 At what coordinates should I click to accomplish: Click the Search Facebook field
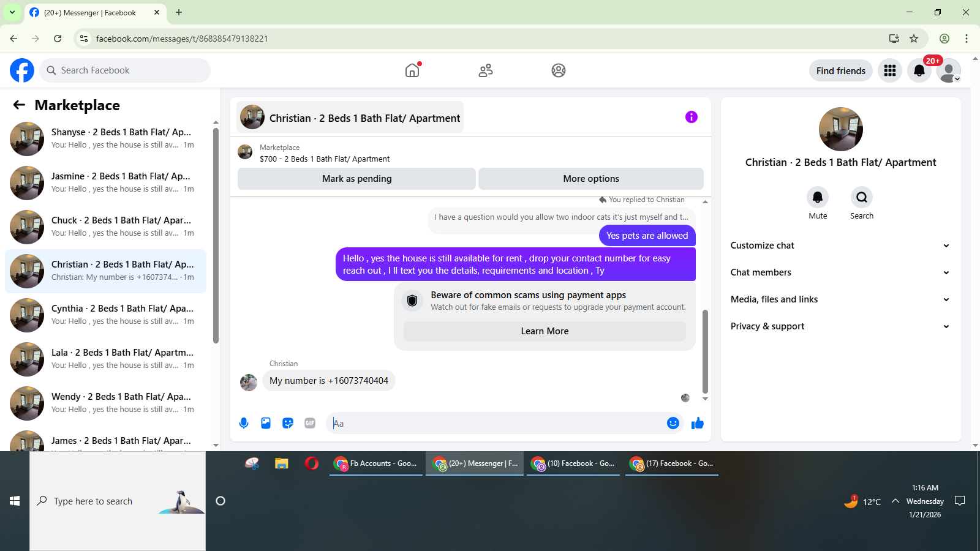[125, 70]
